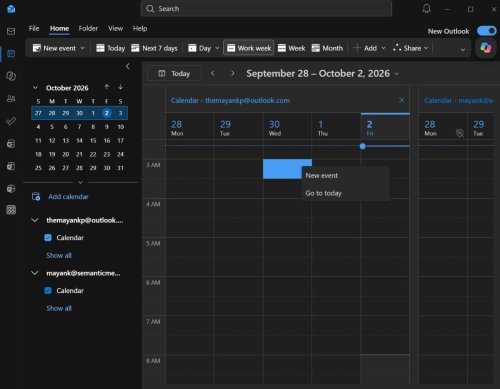Collapse the mayank@semanticme account group
The image size is (500, 389).
(35, 273)
